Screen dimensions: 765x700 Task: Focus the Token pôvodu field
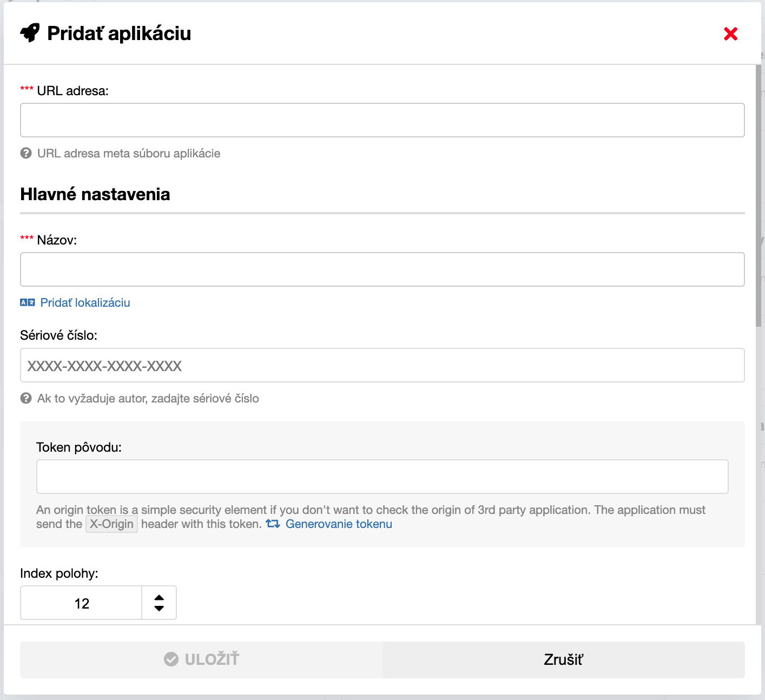(x=382, y=477)
